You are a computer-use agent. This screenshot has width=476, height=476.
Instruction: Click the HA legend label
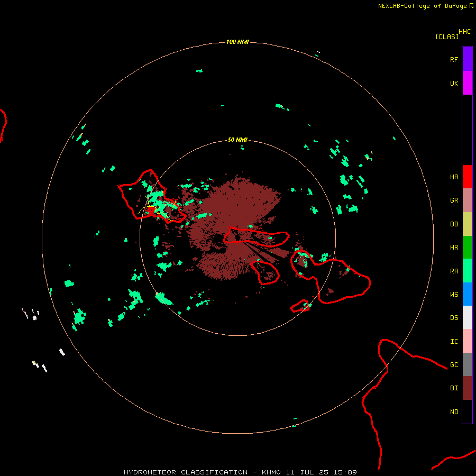pos(454,177)
